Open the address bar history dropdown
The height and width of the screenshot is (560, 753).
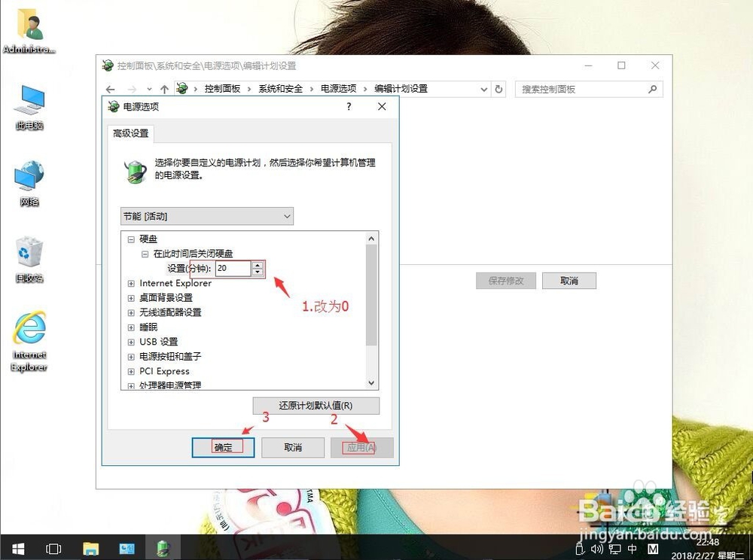[x=483, y=90]
